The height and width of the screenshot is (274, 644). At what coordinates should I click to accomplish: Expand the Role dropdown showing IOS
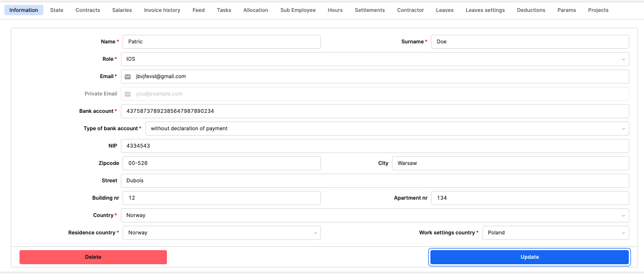point(374,59)
